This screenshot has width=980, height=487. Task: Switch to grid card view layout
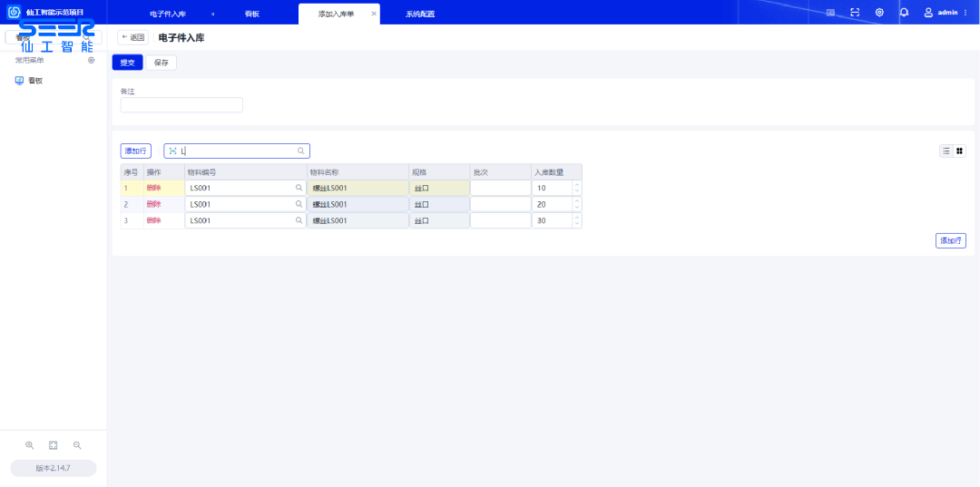click(x=959, y=151)
